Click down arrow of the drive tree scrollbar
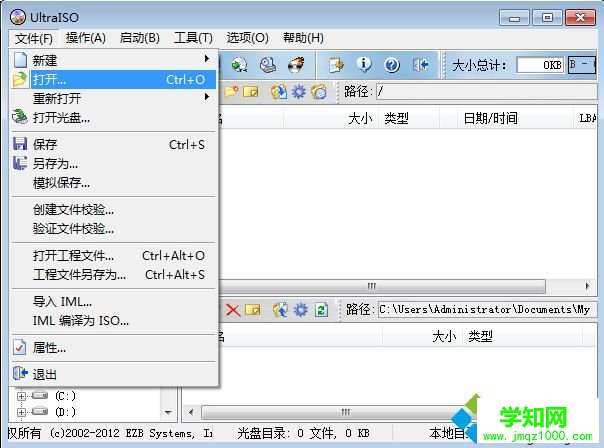 pos(168,412)
